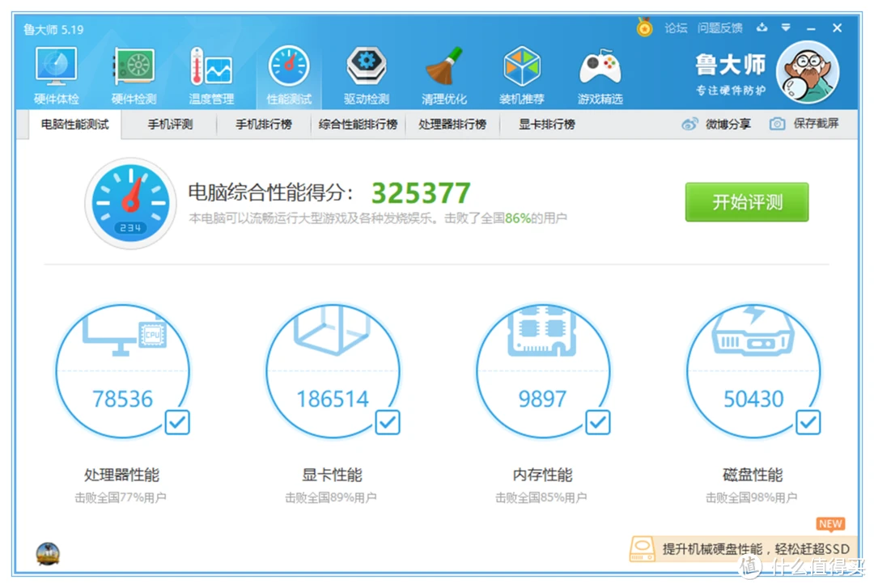Click the 鲁大师 5.19 window title
Image resolution: width=874 pixels, height=588 pixels.
[53, 30]
